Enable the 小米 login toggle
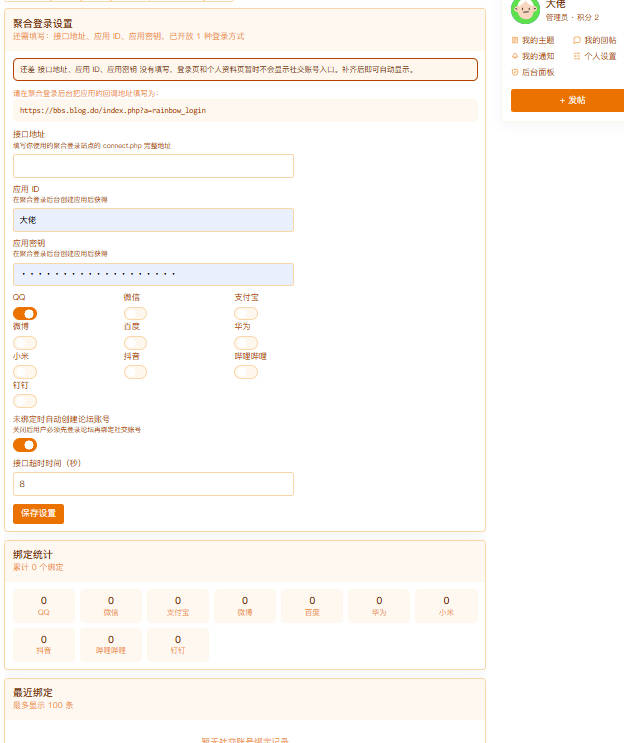The height and width of the screenshot is (743, 624). 25,372
